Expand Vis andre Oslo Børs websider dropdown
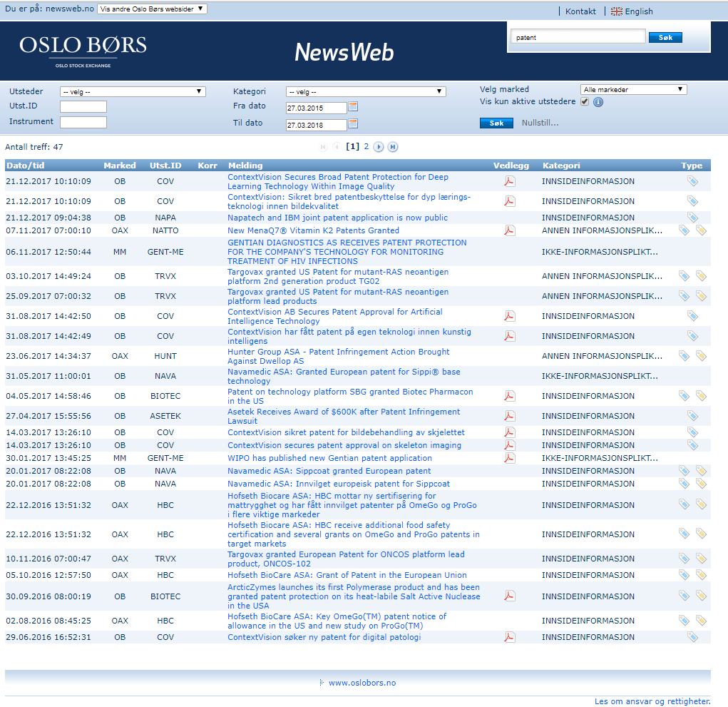 [152, 9]
